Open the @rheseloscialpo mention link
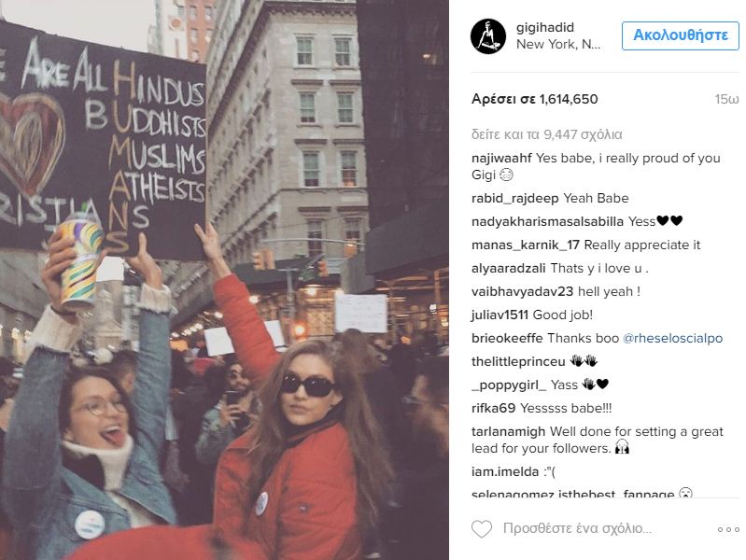The width and height of the screenshot is (746, 560). pos(673,338)
